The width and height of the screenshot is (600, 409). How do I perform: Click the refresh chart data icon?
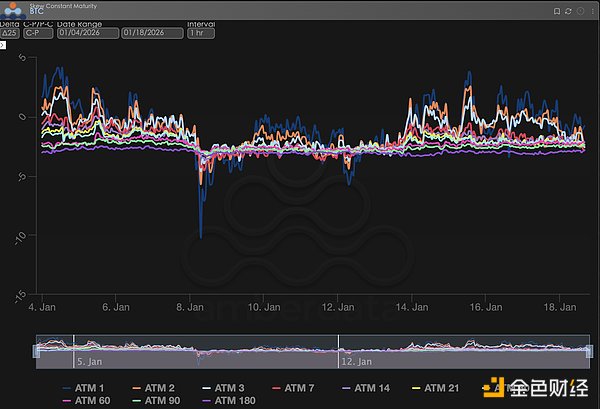point(568,10)
